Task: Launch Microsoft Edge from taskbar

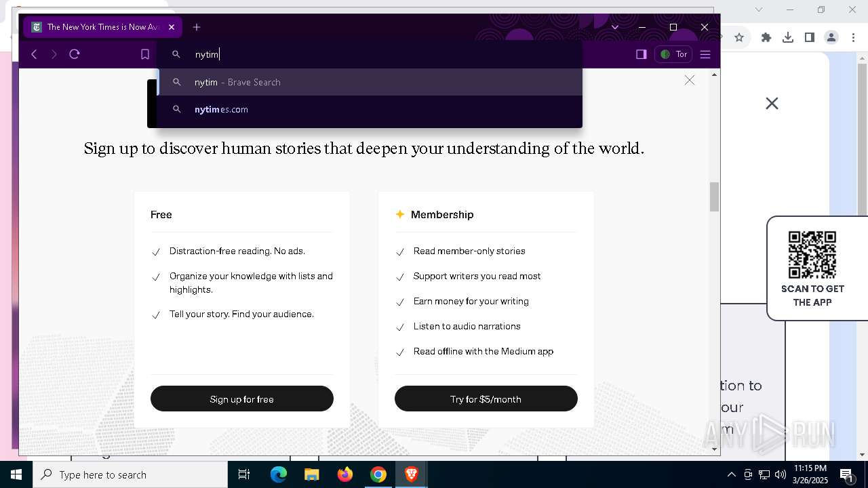Action: pos(279,474)
